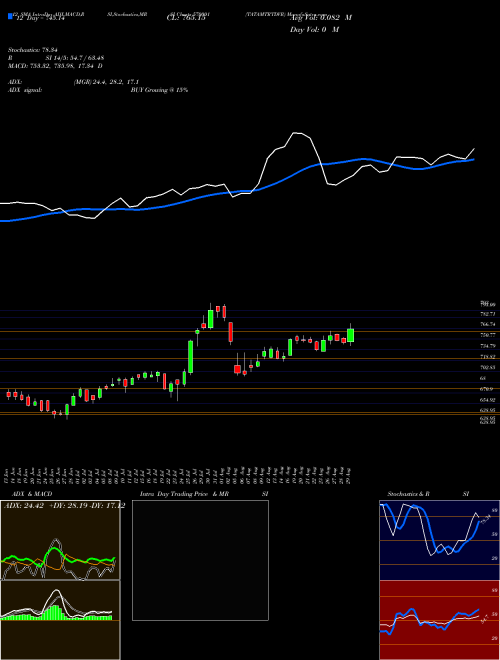Image resolution: width=500 pixels, height=660 pixels.
Task: Click the '12 Day = 745.14' text
Action: coord(39,18)
